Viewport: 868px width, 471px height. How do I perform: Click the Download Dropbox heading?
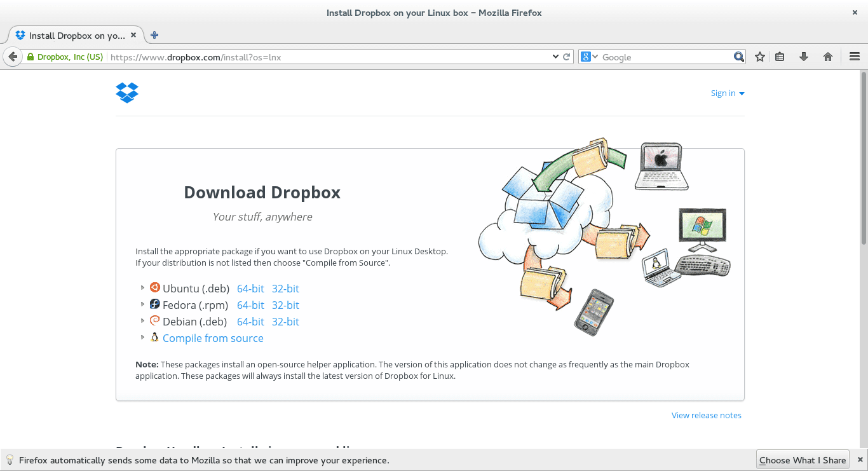[262, 193]
